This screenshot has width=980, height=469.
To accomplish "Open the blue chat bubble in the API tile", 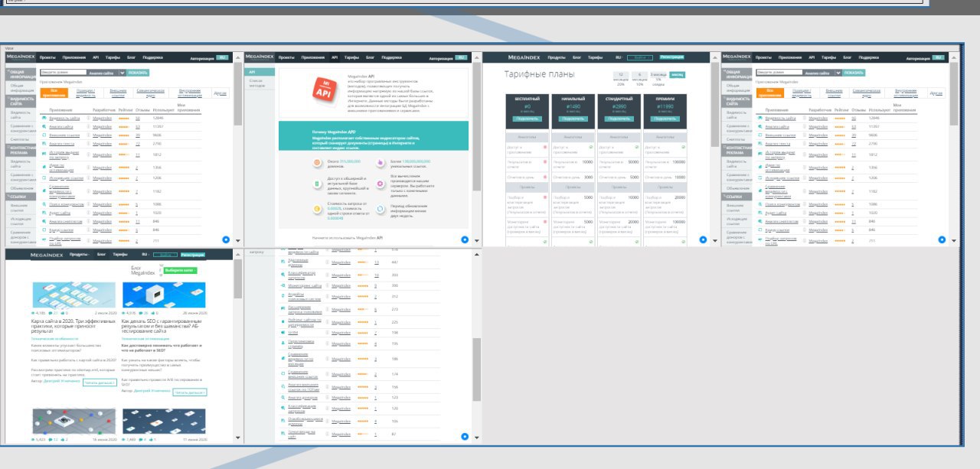I will coord(464,239).
